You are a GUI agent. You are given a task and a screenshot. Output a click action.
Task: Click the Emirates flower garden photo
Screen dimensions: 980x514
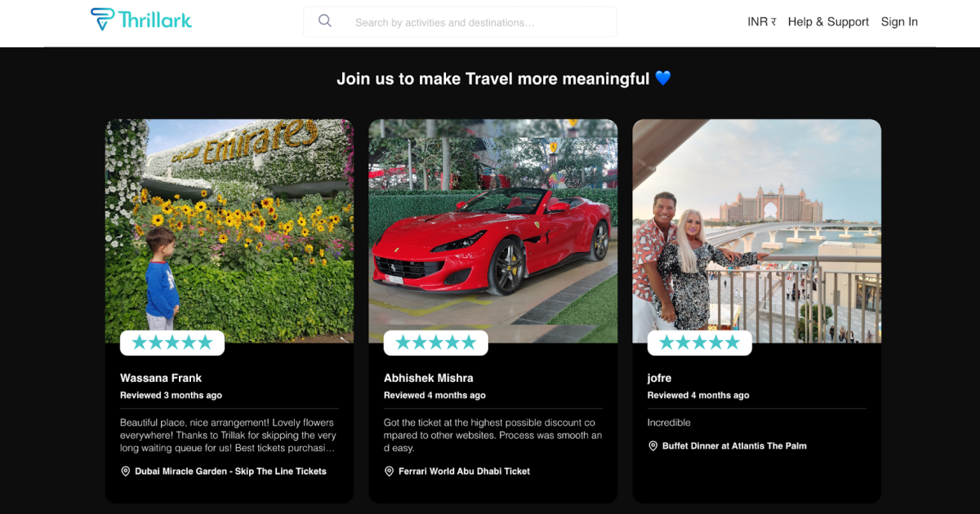tap(229, 220)
